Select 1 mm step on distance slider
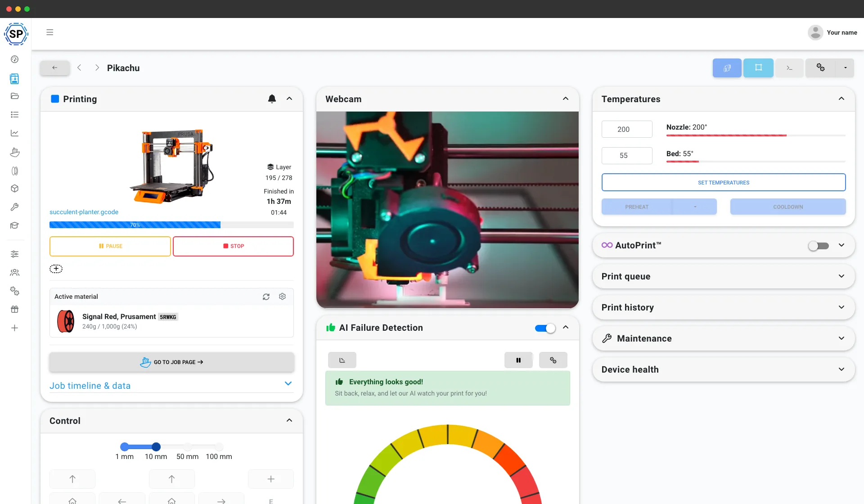The height and width of the screenshot is (504, 864). (125, 447)
